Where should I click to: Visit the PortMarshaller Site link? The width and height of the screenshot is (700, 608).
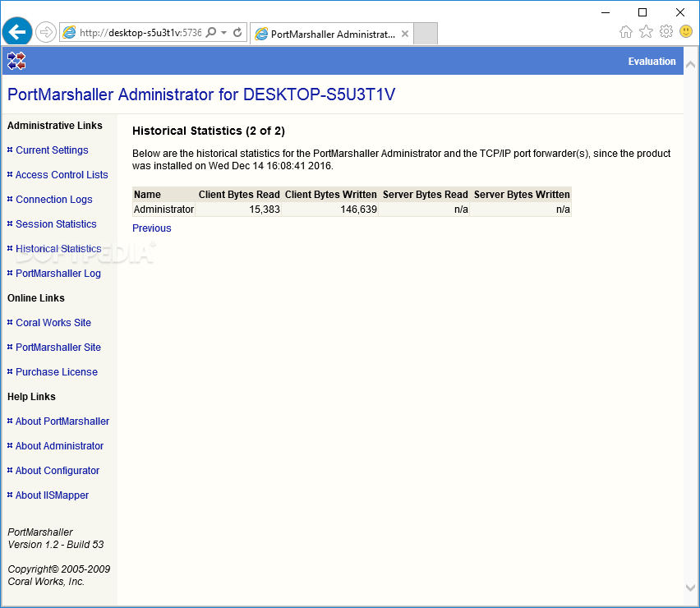[x=58, y=348]
